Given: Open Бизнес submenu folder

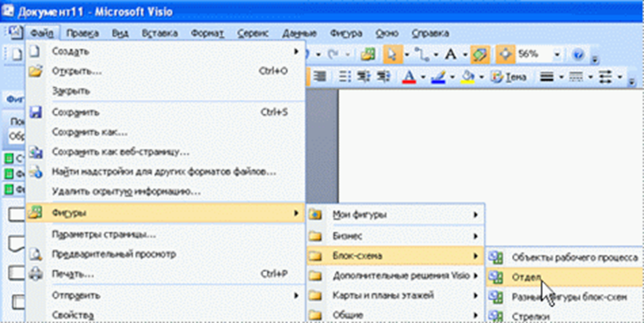Looking at the screenshot, I should point(395,236).
